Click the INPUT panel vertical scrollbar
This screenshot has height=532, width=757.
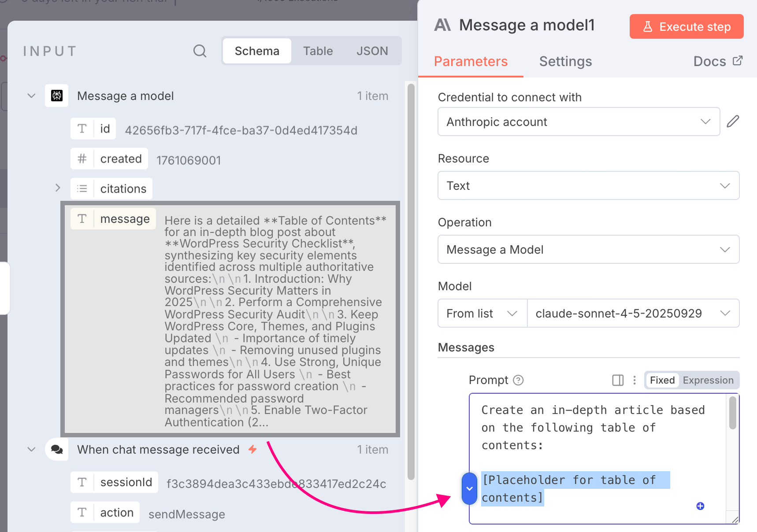(x=411, y=282)
